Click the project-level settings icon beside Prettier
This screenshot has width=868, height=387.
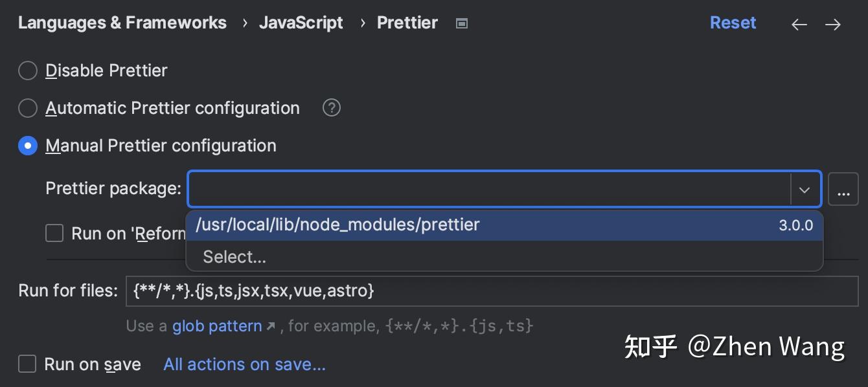(x=462, y=23)
